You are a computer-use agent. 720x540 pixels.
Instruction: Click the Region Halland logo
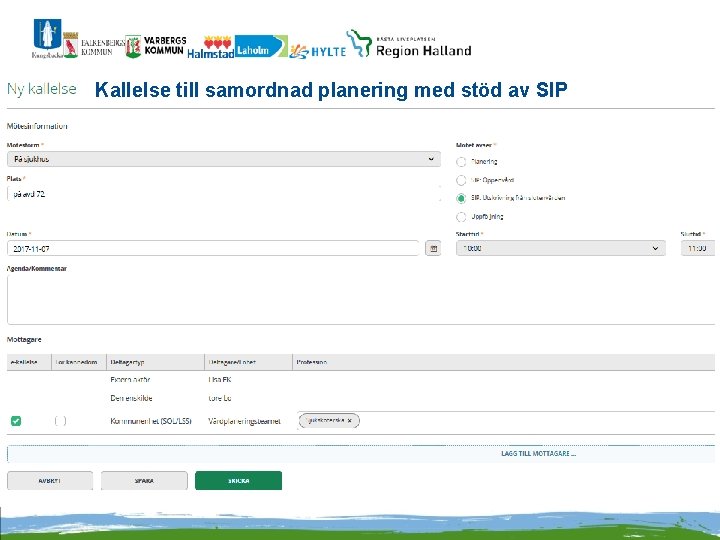(x=409, y=44)
